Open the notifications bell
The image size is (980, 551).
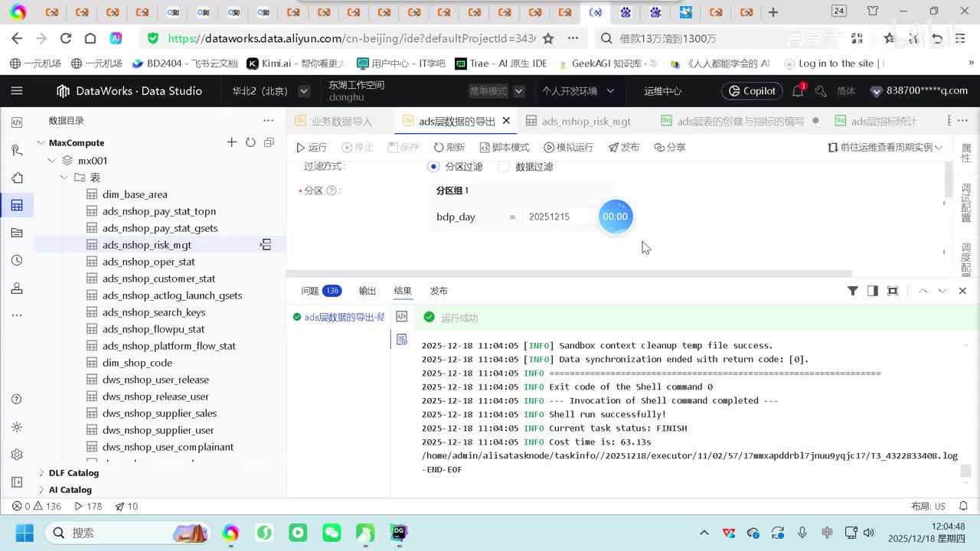click(798, 91)
